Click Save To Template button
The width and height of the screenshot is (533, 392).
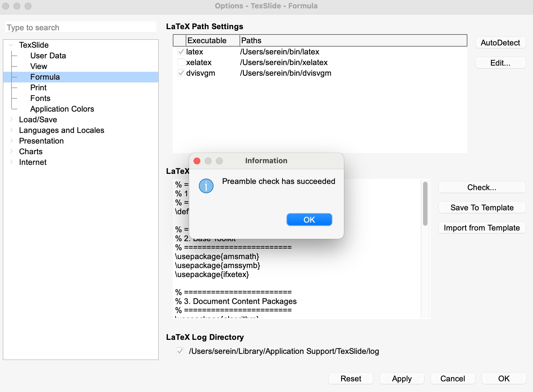(482, 207)
